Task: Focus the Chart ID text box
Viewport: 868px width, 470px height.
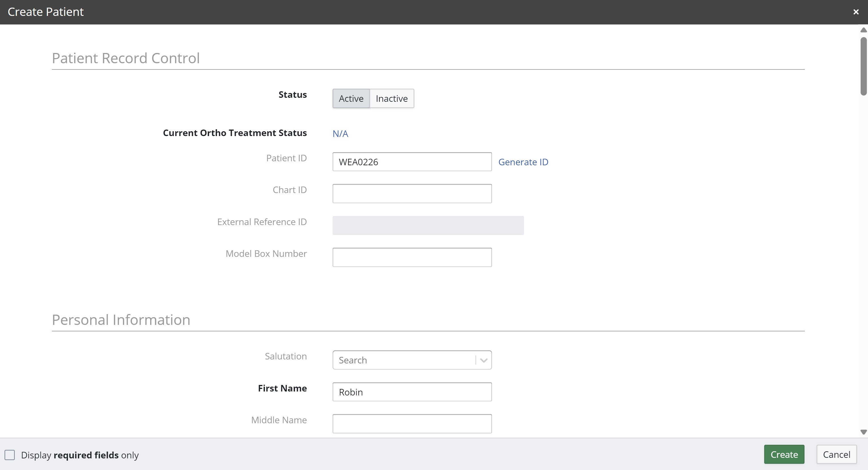Action: point(412,194)
